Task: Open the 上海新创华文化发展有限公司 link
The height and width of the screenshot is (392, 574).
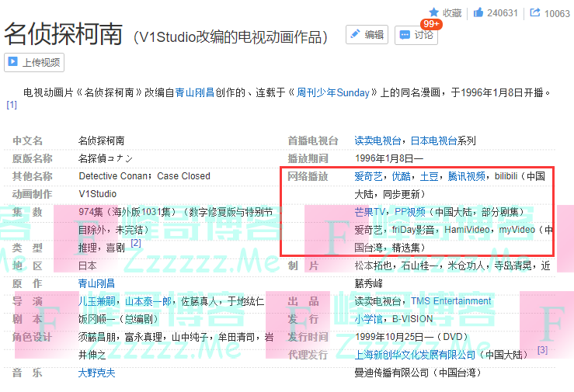Action: (x=415, y=355)
